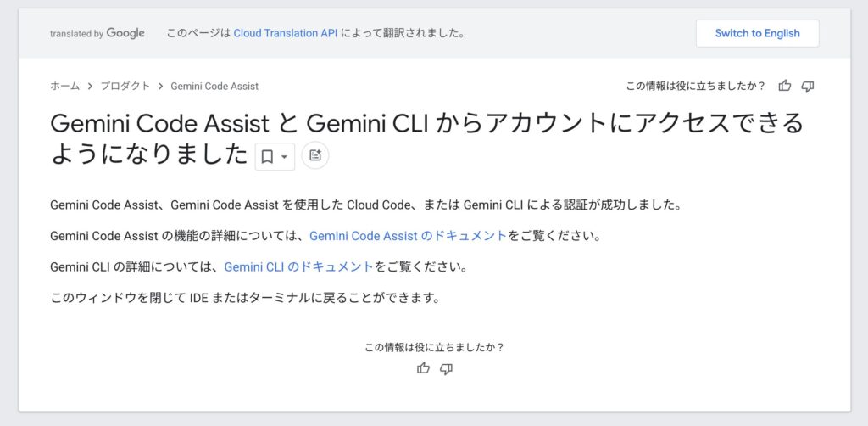Viewport: 868px width, 426px height.
Task: Click the bottom この情報は役に立ちましたか？ label
Action: pos(434,347)
